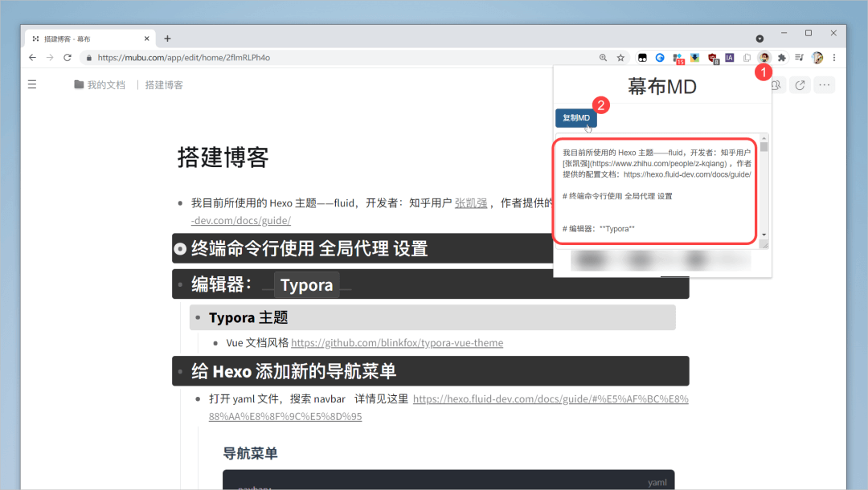Click the 复制MD button
The image size is (868, 490).
click(x=575, y=118)
